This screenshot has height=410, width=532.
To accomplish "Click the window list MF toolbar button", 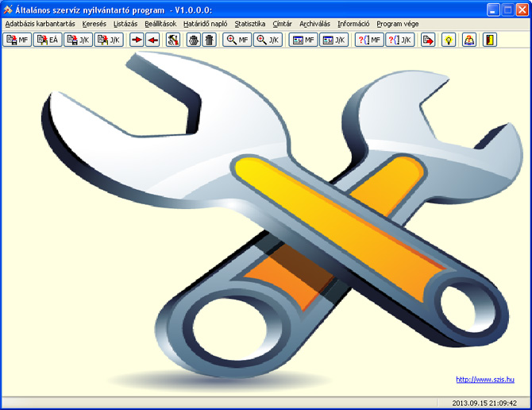I will coord(303,40).
